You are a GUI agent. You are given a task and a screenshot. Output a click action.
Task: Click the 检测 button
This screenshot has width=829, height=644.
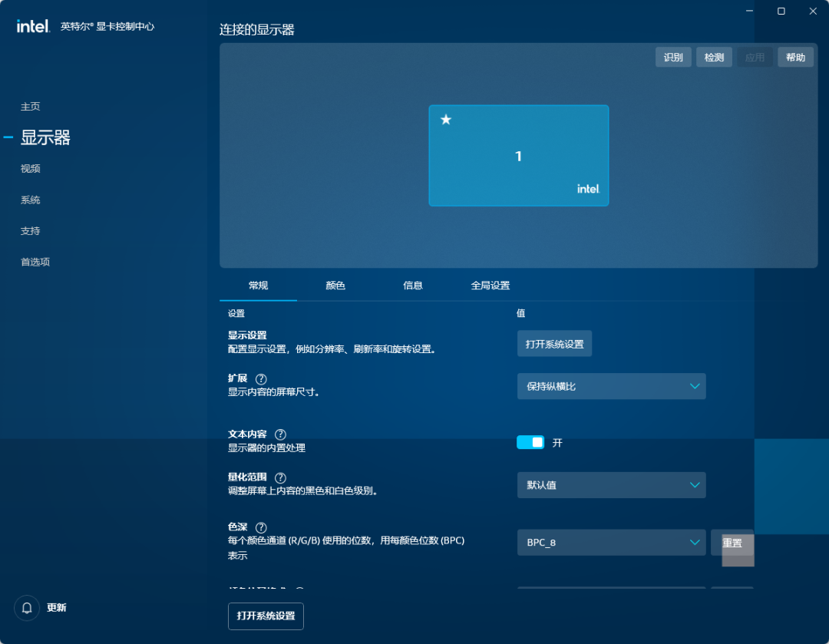(714, 56)
